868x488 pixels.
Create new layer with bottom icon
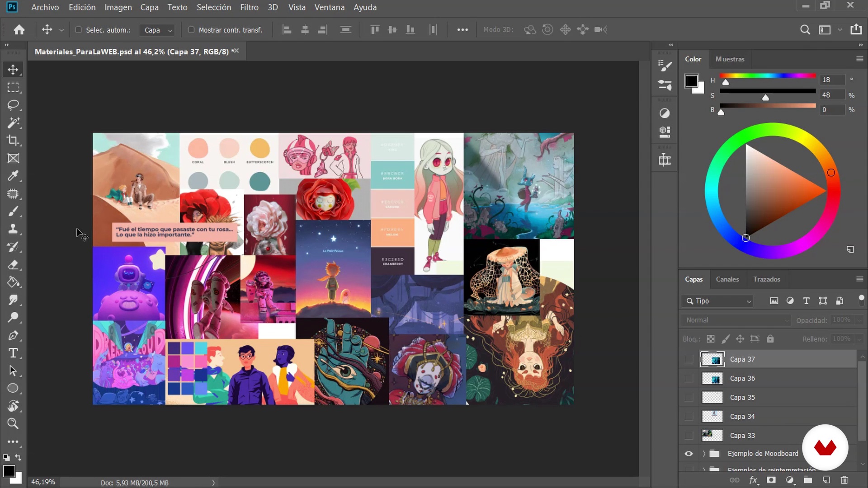pos(826,480)
